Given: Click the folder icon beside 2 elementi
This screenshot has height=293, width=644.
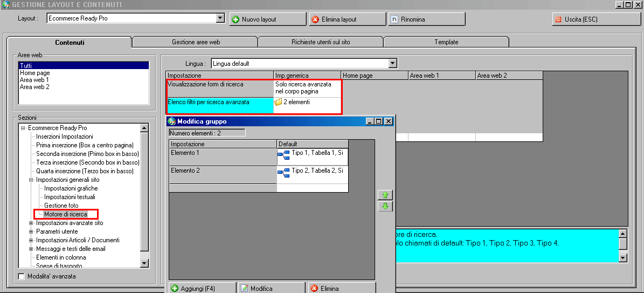Looking at the screenshot, I should click(278, 102).
